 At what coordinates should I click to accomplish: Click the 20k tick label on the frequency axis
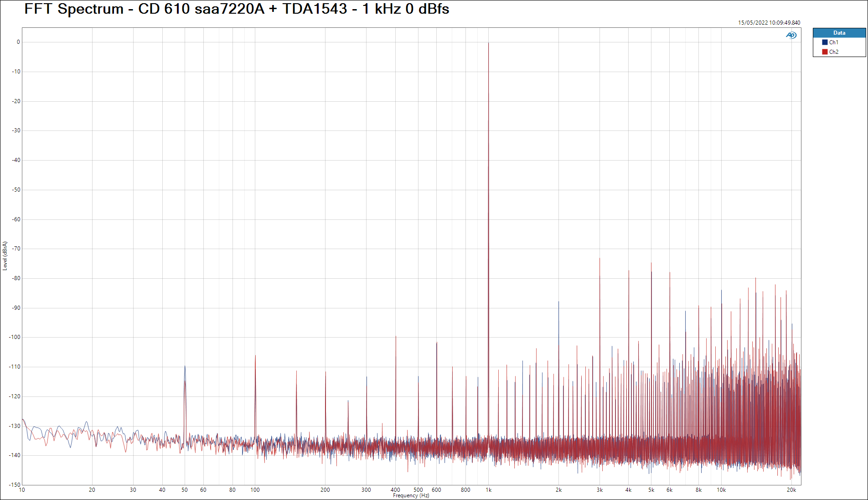click(x=791, y=490)
